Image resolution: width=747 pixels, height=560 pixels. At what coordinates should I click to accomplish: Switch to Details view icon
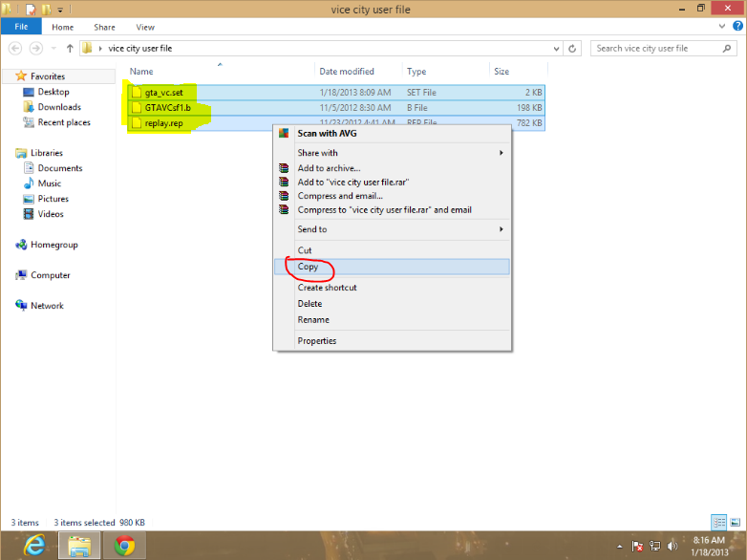(x=719, y=523)
